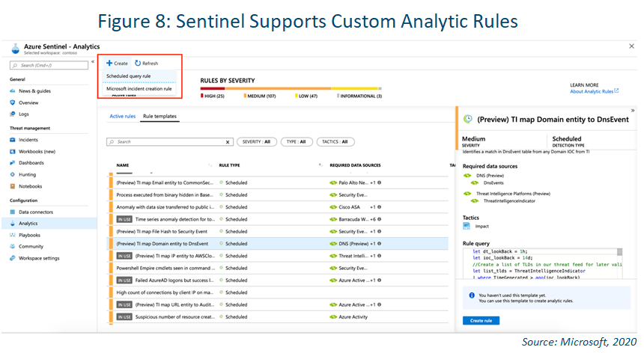The width and height of the screenshot is (644, 353).
Task: Open Playbooks in sidebar
Action: coord(29,236)
